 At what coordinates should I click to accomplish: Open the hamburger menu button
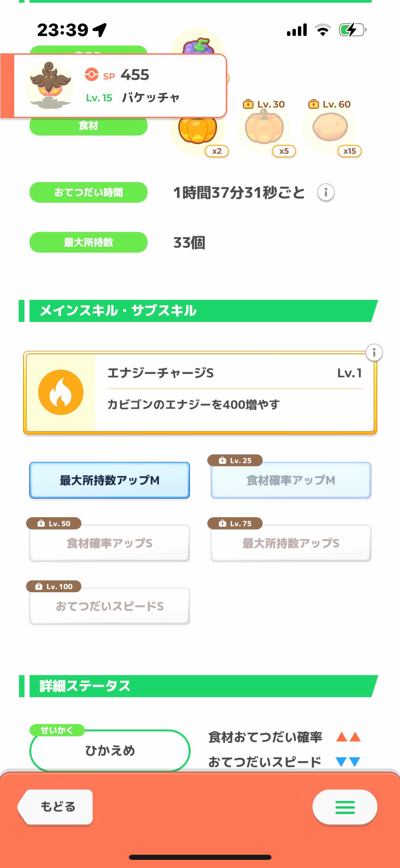[x=345, y=807]
